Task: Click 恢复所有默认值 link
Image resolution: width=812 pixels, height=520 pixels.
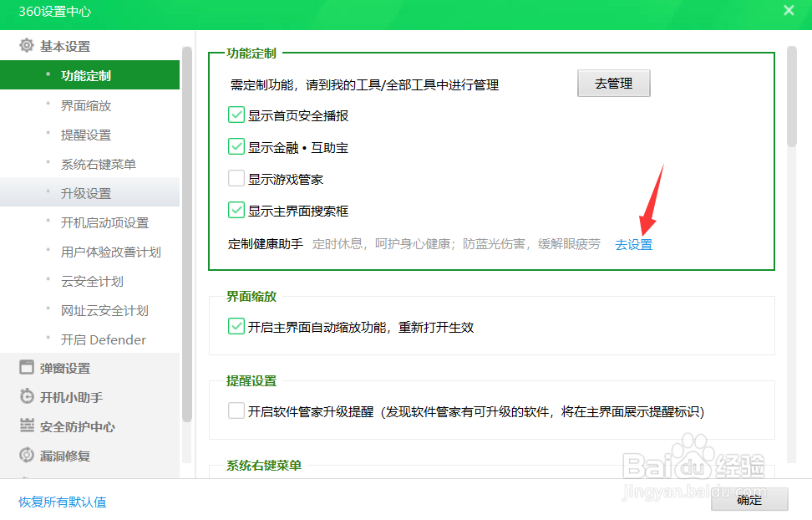Action: tap(63, 502)
